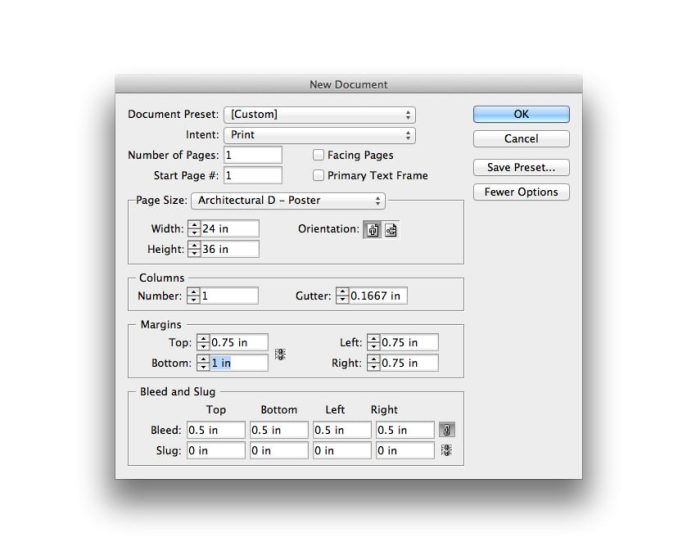Click the Bleed Right field
Viewport: 696px width, 560px height.
tap(405, 430)
